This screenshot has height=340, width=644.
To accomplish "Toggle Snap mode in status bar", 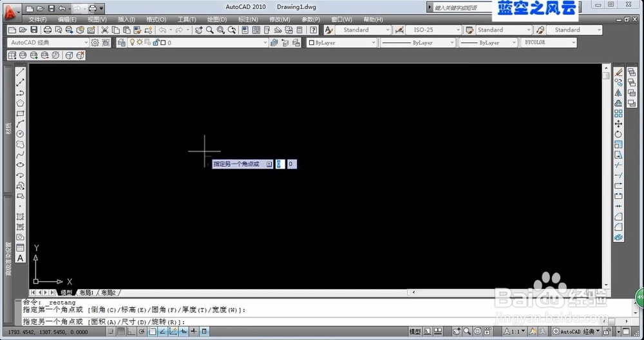I will pyautogui.click(x=111, y=332).
